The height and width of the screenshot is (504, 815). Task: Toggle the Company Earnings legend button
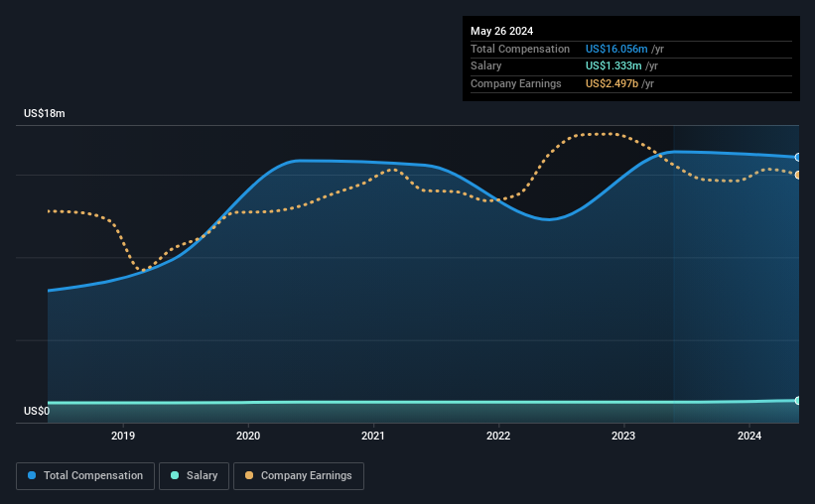point(299,476)
